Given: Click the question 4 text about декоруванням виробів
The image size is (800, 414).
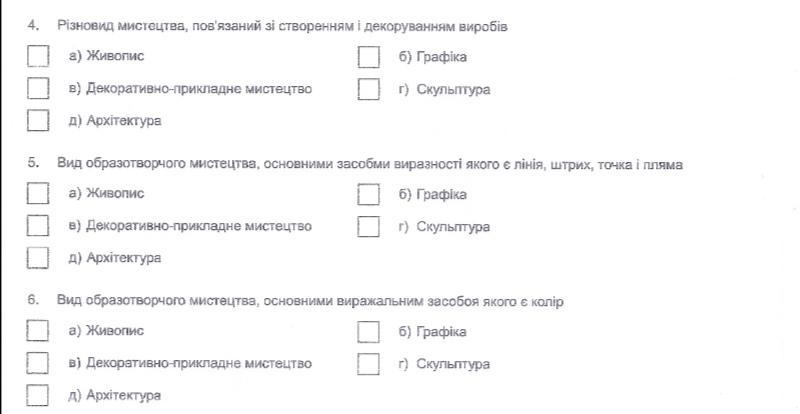Looking at the screenshot, I should pyautogui.click(x=282, y=26).
